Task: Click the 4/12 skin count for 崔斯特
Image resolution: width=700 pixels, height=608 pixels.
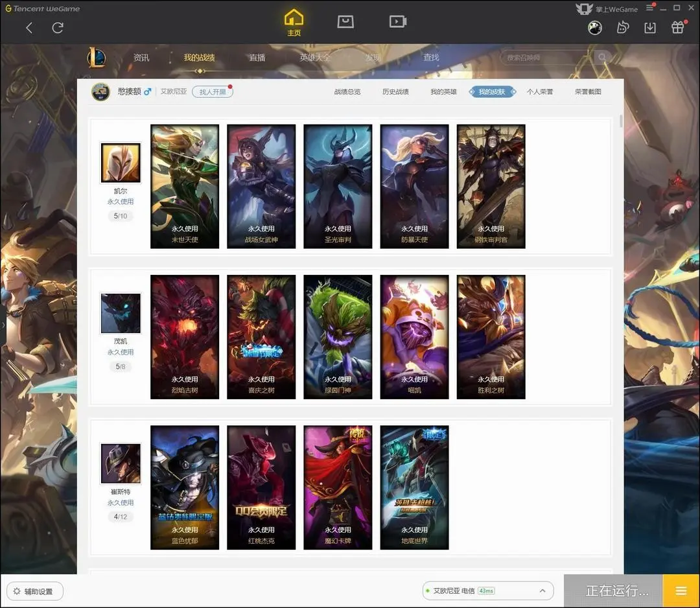Action: coord(121,517)
